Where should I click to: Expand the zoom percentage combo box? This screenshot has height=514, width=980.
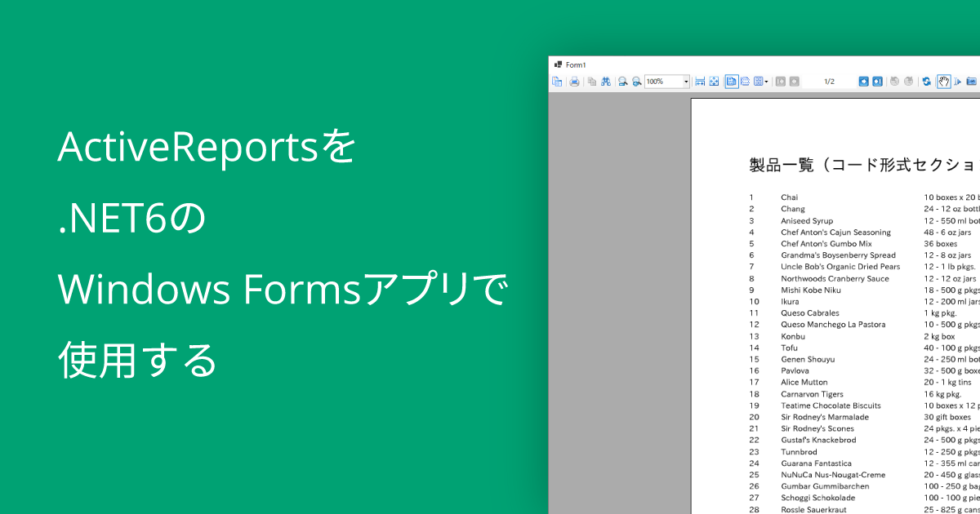point(687,82)
